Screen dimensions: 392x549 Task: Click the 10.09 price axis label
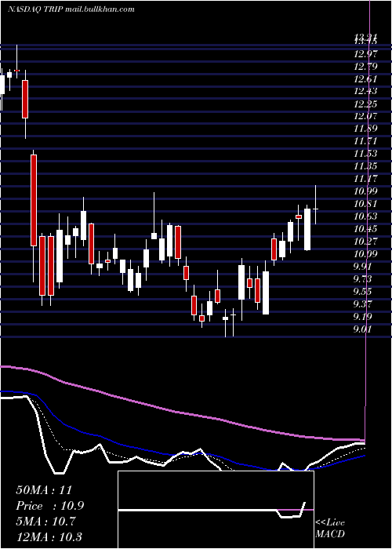coord(366,254)
